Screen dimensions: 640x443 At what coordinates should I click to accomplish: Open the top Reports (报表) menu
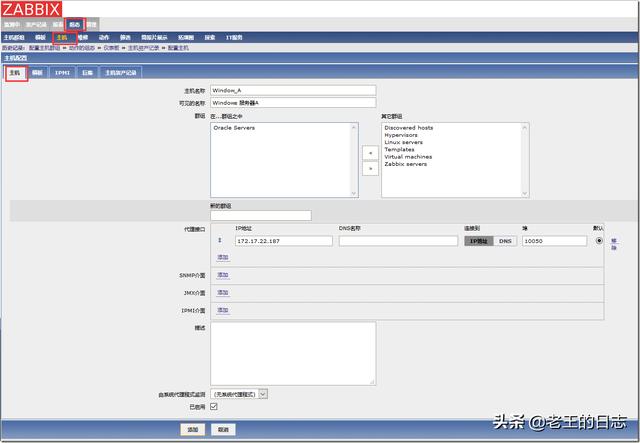click(x=58, y=25)
